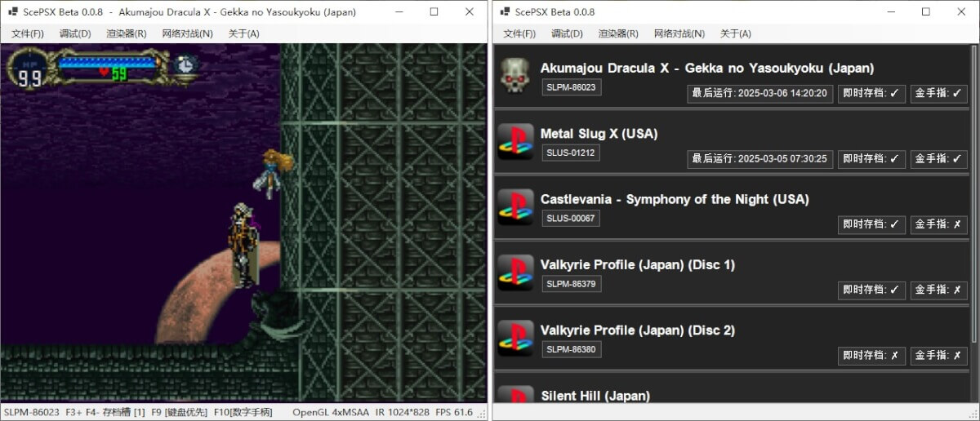This screenshot has width=980, height=421.
Task: Toggle 即时存档 for Valkyrie Profile Disc 2
Action: pyautogui.click(x=871, y=355)
